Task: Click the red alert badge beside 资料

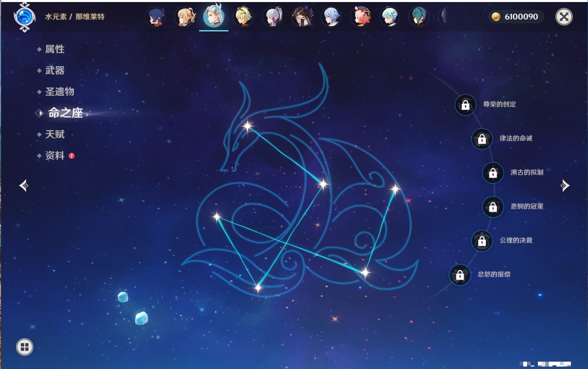Action: (x=72, y=156)
